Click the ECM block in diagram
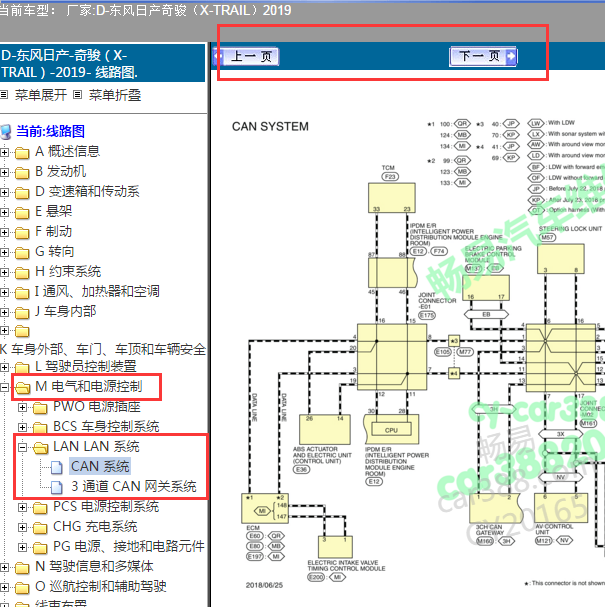605x607 pixels. [x=265, y=509]
